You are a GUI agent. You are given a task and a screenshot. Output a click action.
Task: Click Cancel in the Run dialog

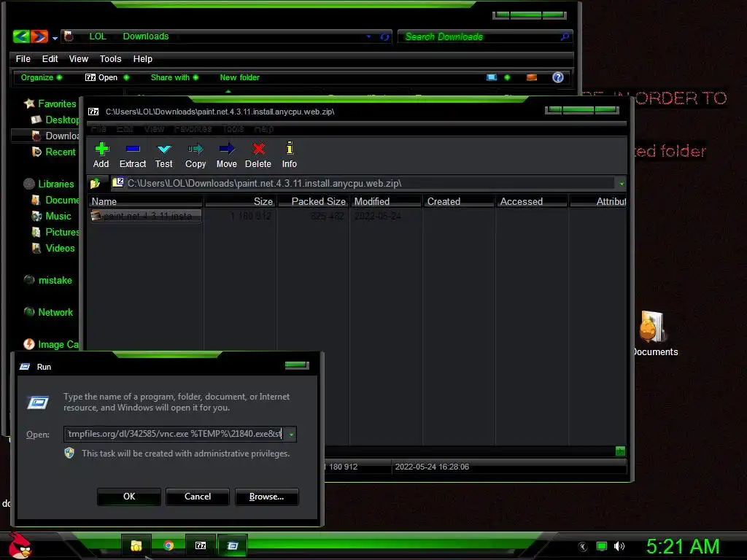tap(197, 496)
